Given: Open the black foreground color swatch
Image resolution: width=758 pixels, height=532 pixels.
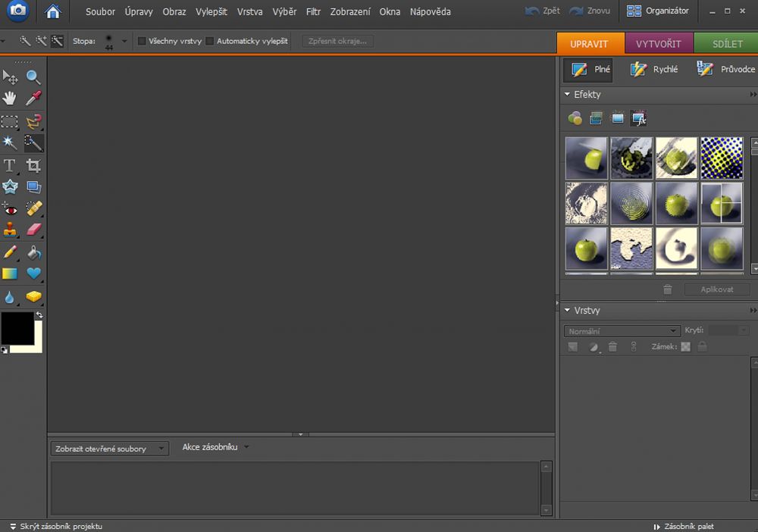Looking at the screenshot, I should point(17,327).
